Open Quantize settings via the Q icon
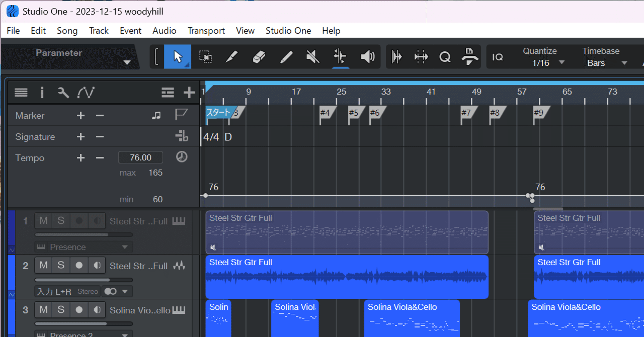 (445, 56)
